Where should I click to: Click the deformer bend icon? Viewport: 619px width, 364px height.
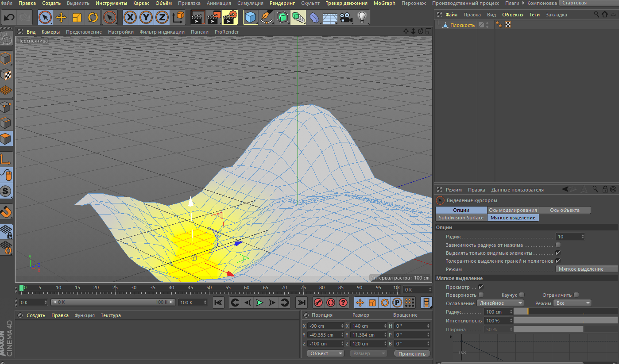click(x=314, y=18)
